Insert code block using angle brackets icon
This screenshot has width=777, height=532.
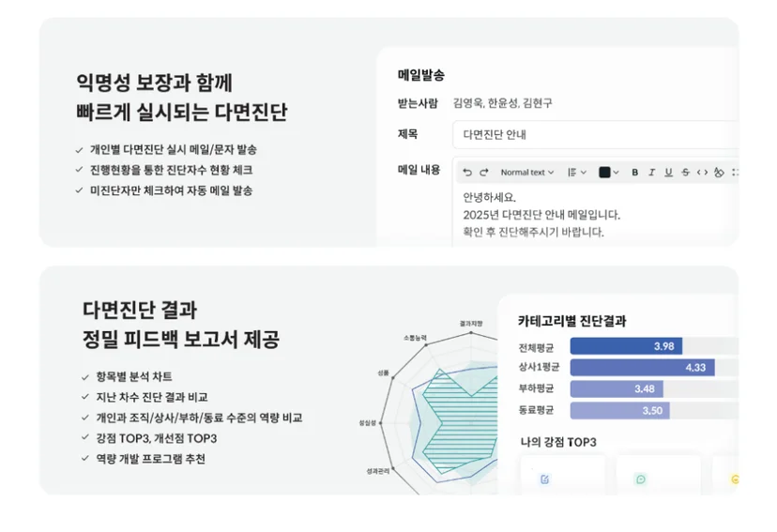702,173
